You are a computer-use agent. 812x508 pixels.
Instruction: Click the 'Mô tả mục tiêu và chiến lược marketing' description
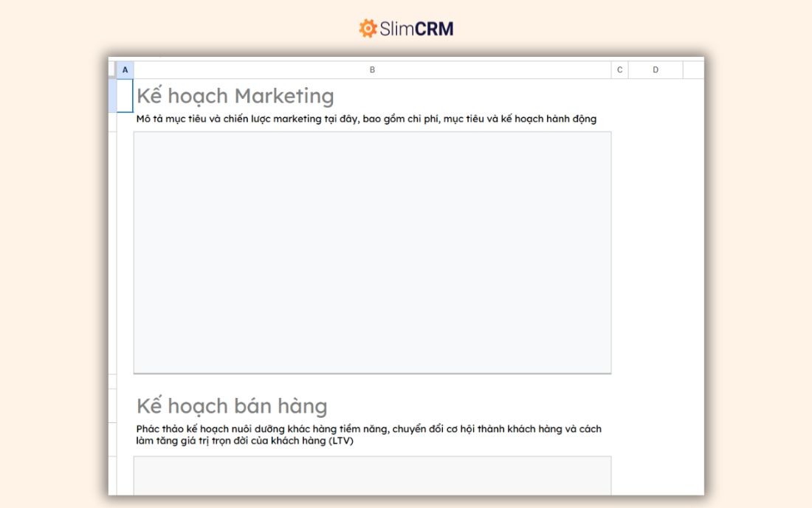pyautogui.click(x=366, y=119)
